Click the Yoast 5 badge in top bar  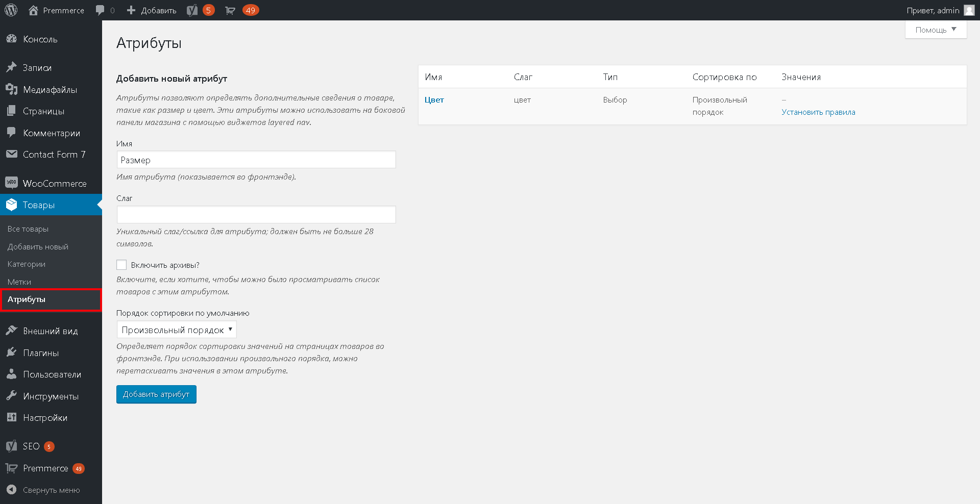tap(208, 10)
